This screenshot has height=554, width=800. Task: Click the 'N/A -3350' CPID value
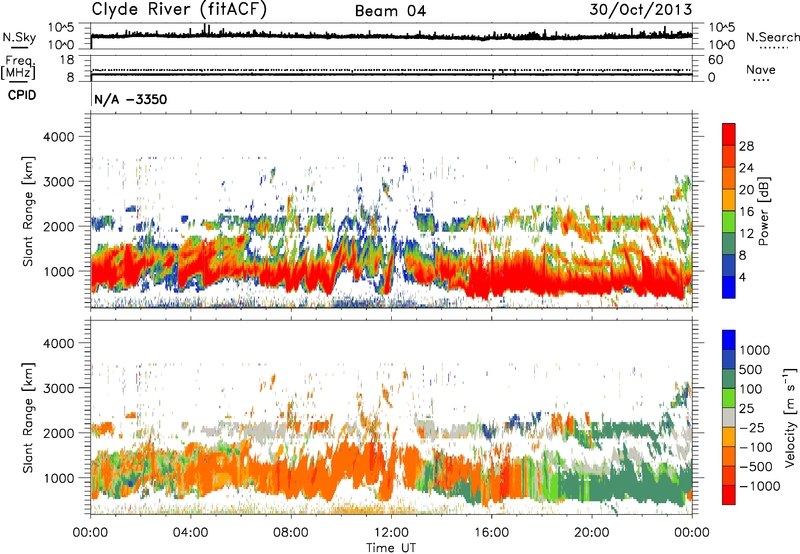tap(131, 99)
